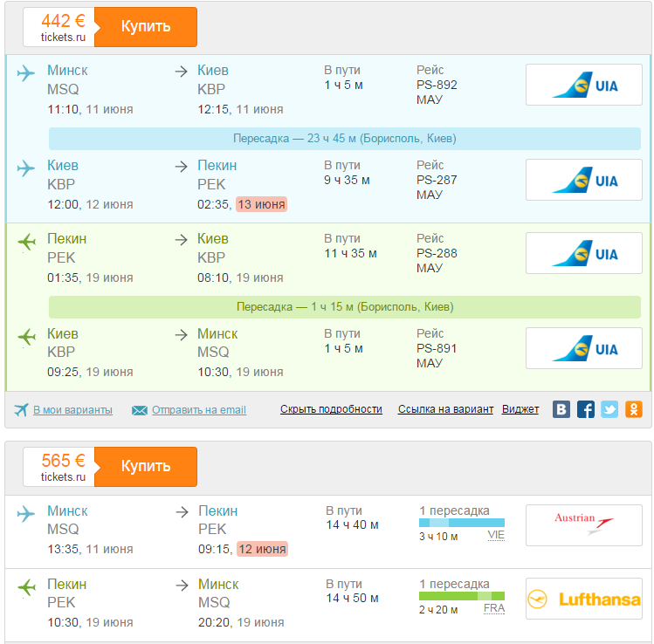Share the flight on Facebook
Image resolution: width=654 pixels, height=644 pixels.
click(586, 409)
